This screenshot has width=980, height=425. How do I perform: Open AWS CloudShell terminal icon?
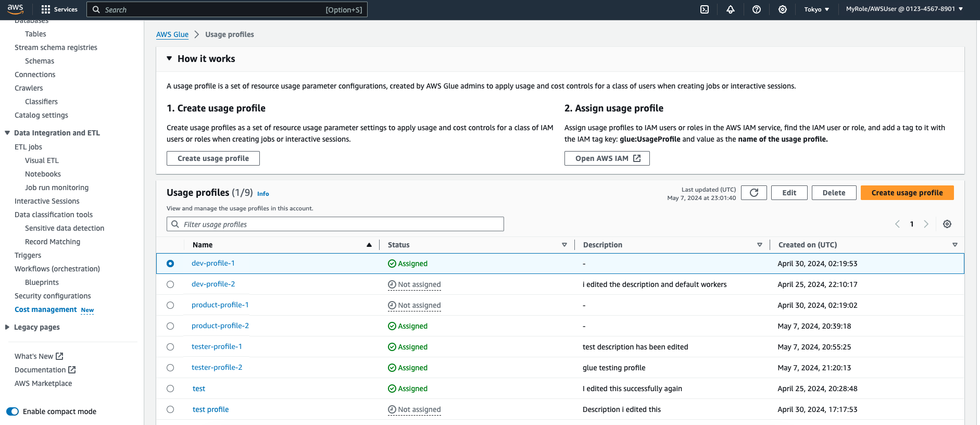(x=704, y=9)
